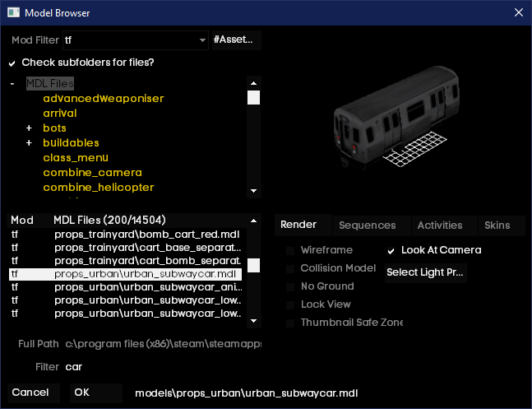This screenshot has width=532, height=409.
Task: Click file list scroll up arrow
Action: click(253, 221)
